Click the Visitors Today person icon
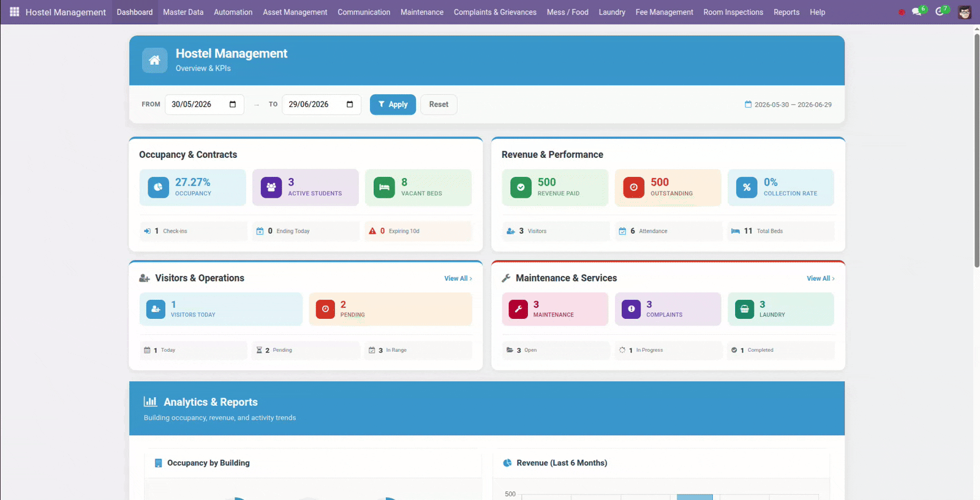 click(156, 309)
